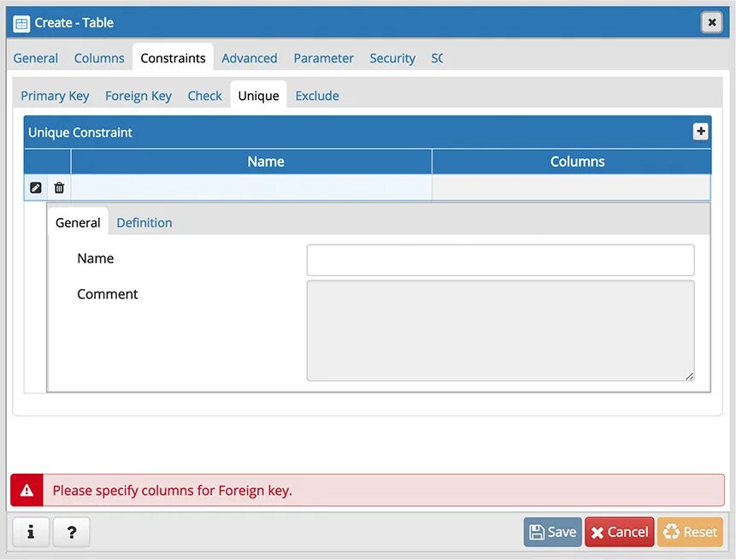The height and width of the screenshot is (560, 736).
Task: Open the Columns tab
Action: pos(99,58)
